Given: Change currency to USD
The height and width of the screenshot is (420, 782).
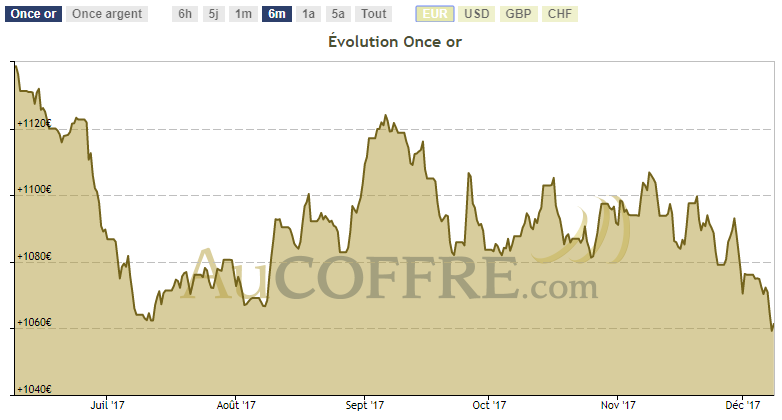Looking at the screenshot, I should [x=477, y=14].
